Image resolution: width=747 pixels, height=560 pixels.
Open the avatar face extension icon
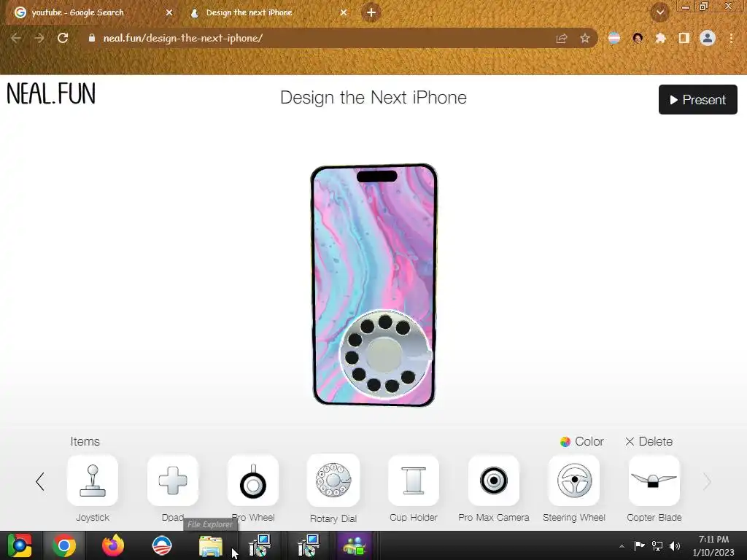[638, 38]
